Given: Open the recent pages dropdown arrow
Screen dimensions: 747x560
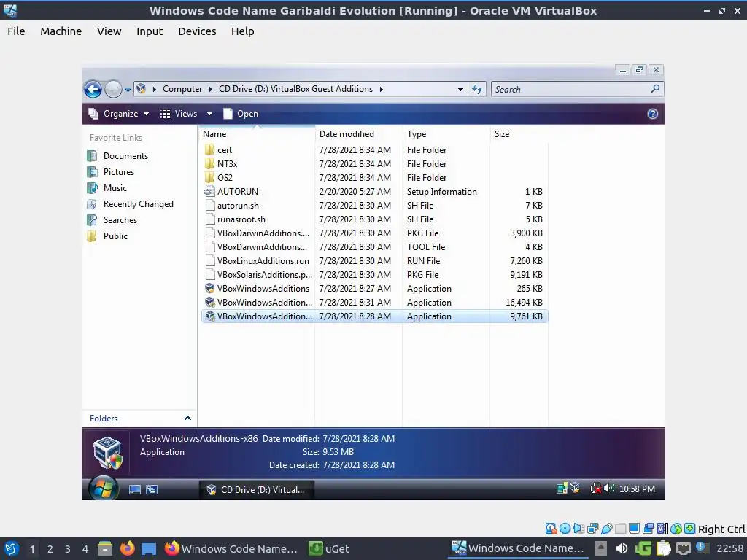Looking at the screenshot, I should (x=128, y=90).
